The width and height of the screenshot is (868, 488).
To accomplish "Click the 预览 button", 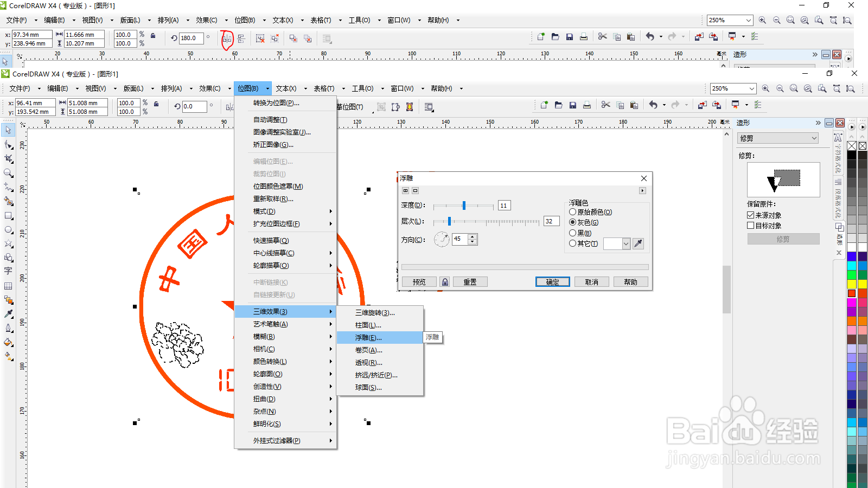I will (419, 282).
